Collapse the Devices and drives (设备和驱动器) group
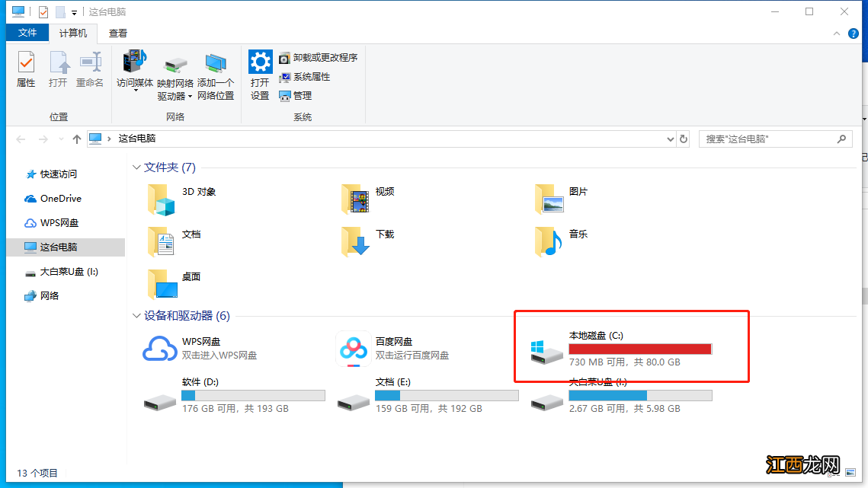868x488 pixels. point(136,315)
